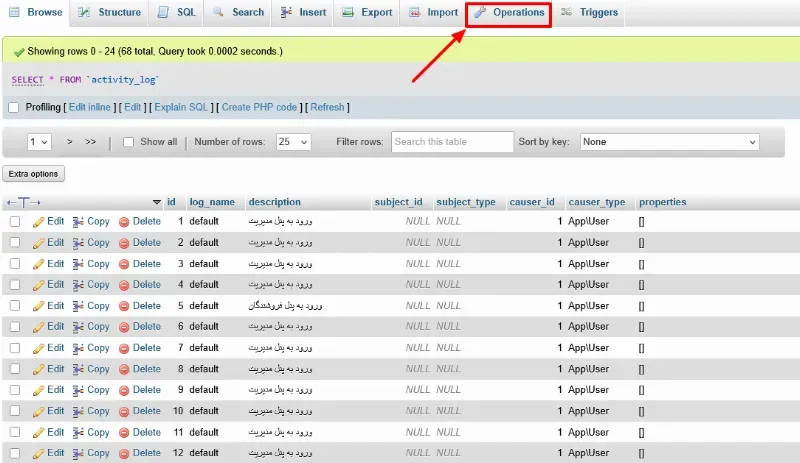Enable the Show all checkbox

pyautogui.click(x=129, y=142)
